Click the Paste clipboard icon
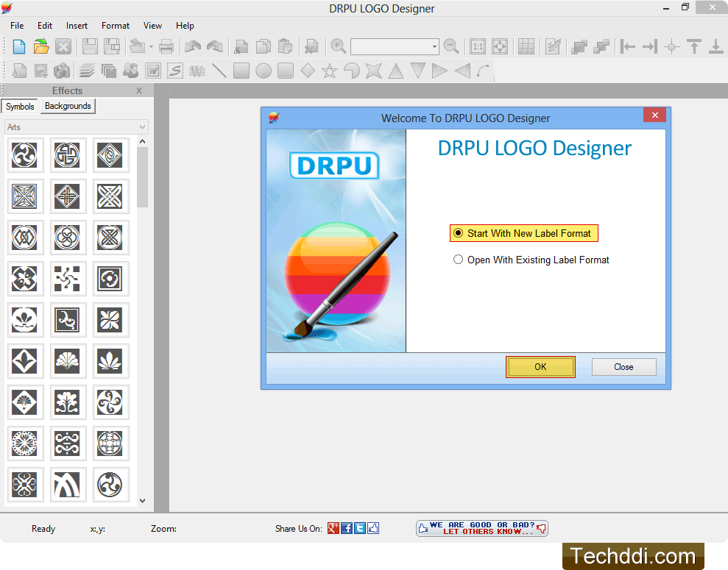 point(285,47)
